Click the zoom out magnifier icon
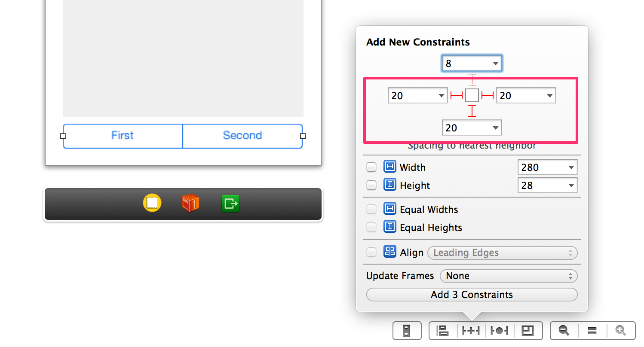Image resolution: width=644 pixels, height=347 pixels. coord(564,331)
